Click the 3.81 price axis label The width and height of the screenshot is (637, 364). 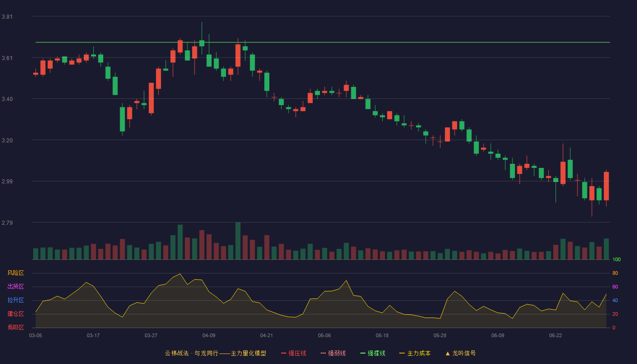[x=7, y=17]
